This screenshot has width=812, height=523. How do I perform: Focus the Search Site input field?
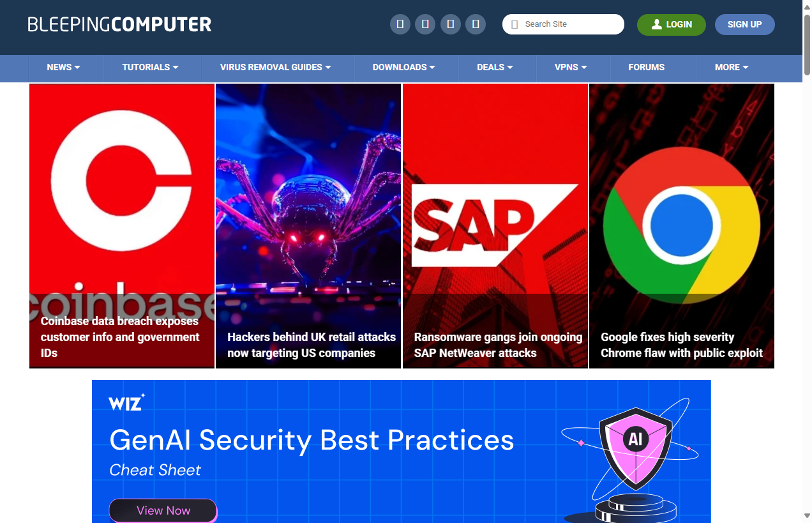coord(568,24)
